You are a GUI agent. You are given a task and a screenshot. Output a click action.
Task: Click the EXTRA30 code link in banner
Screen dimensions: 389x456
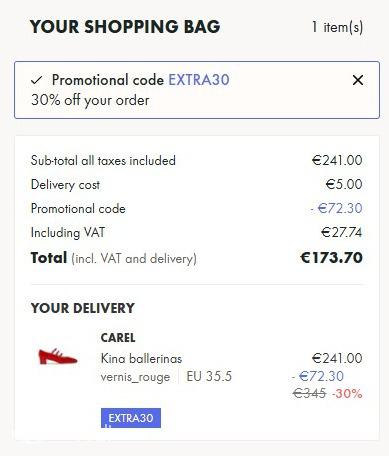(x=199, y=80)
